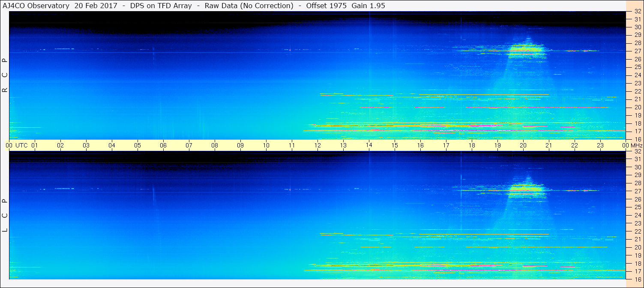644x288 pixels.
Task: Select hour 21 on the time axis
Action: coord(549,145)
